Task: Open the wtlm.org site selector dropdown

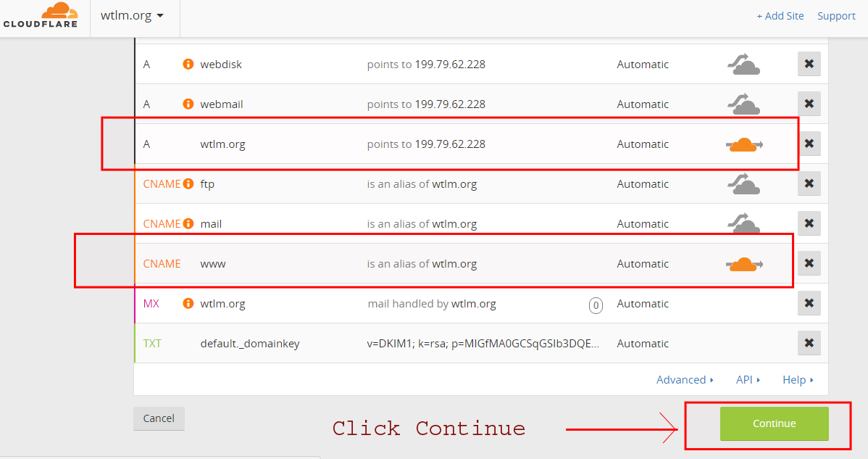Action: tap(133, 15)
